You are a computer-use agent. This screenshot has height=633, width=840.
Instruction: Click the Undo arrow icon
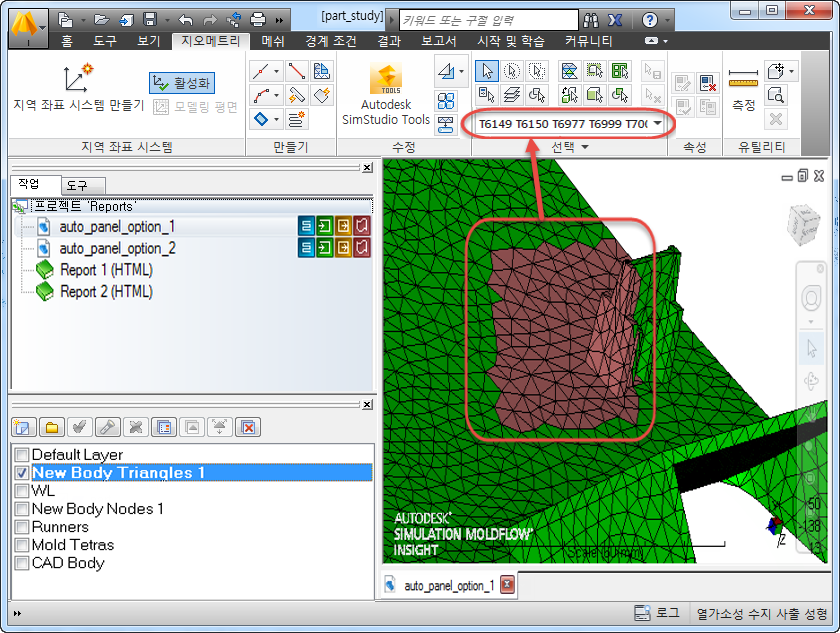pos(185,20)
